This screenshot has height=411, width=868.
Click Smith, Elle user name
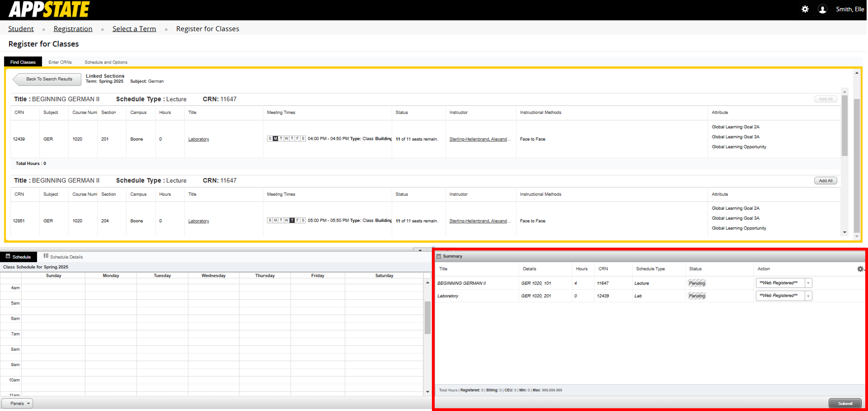tap(849, 9)
